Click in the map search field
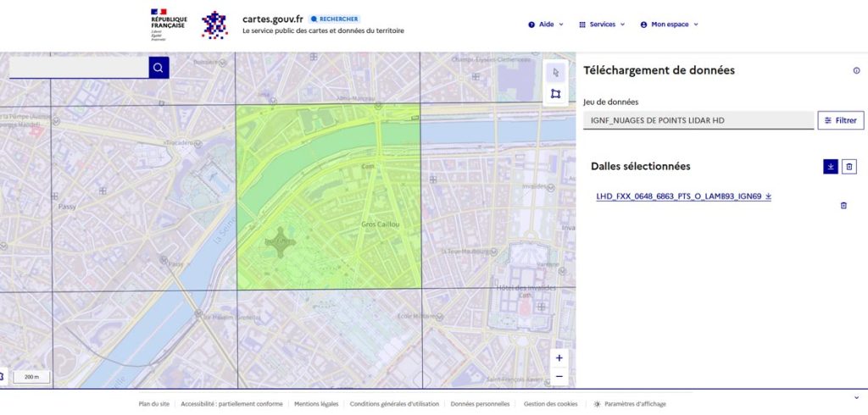Image resolution: width=868 pixels, height=415 pixels. 79,68
